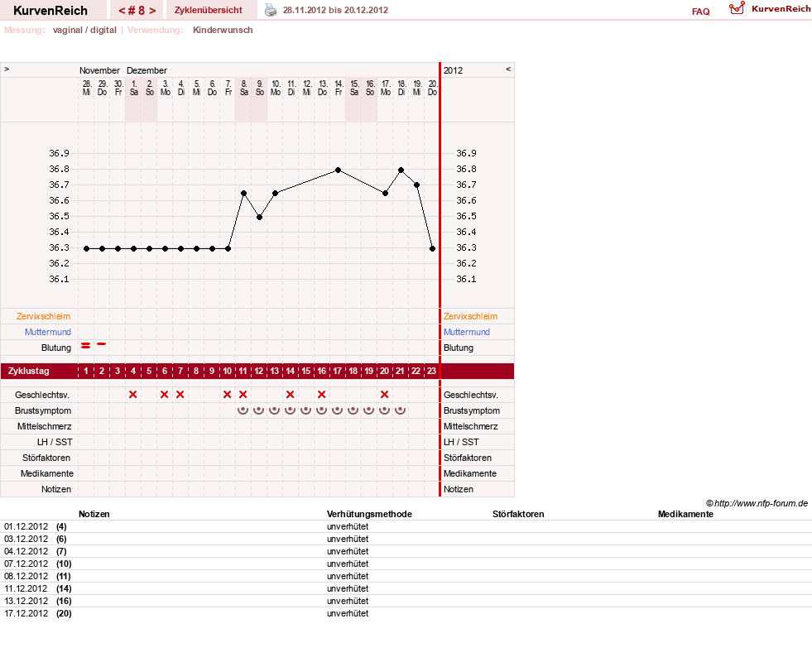Click the Verhütungsmethode column header
Screen dimensions: 812x662
(369, 514)
